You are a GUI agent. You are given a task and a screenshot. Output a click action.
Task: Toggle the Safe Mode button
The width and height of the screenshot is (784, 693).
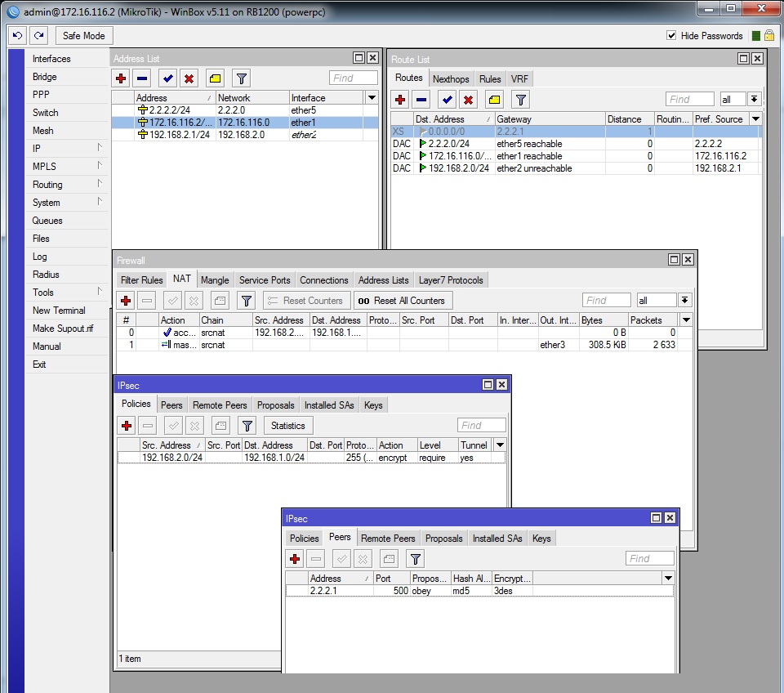coord(84,35)
